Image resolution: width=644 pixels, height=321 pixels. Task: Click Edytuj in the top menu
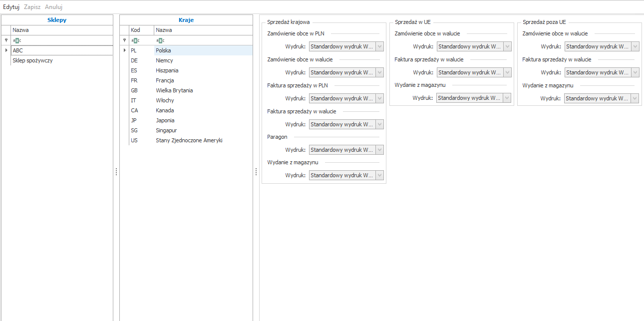11,7
